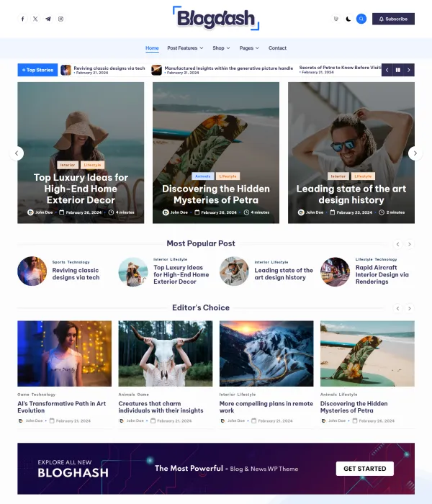Viewport: 432px width, 504px height.
Task: Go to next Most Popular Post
Action: 409,244
